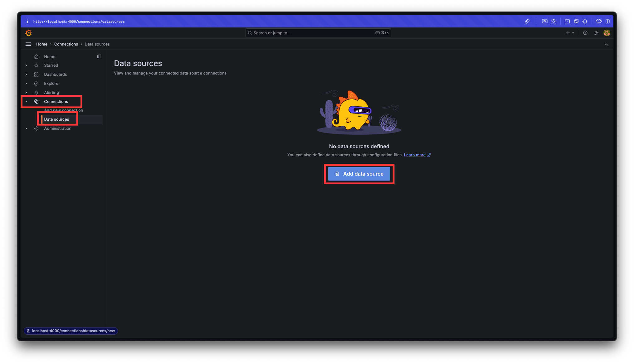This screenshot has height=364, width=634.
Task: Toggle the hamburger navigation menu
Action: point(28,44)
